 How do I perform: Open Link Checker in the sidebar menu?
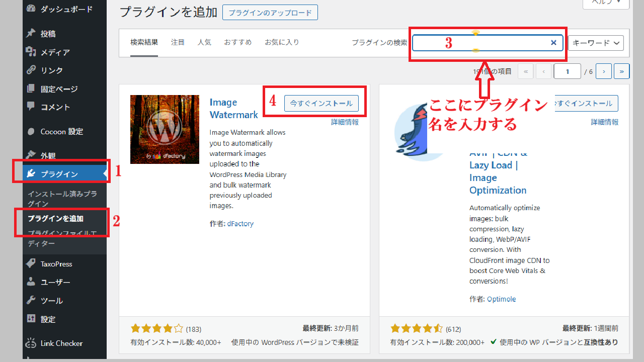[x=61, y=343]
